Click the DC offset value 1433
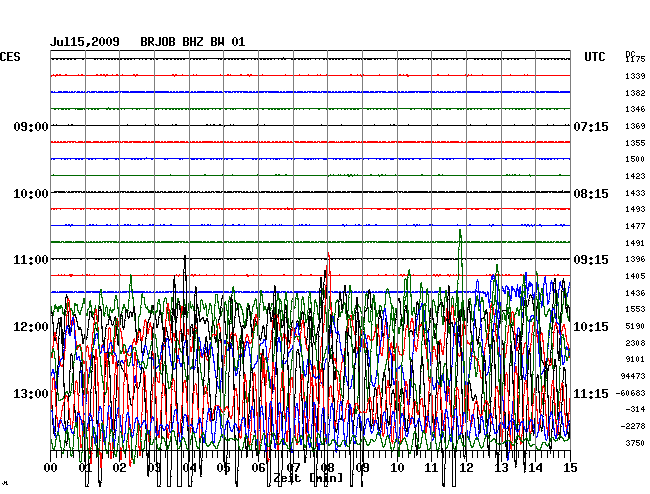This screenshot has width=650, height=494. pos(635,193)
